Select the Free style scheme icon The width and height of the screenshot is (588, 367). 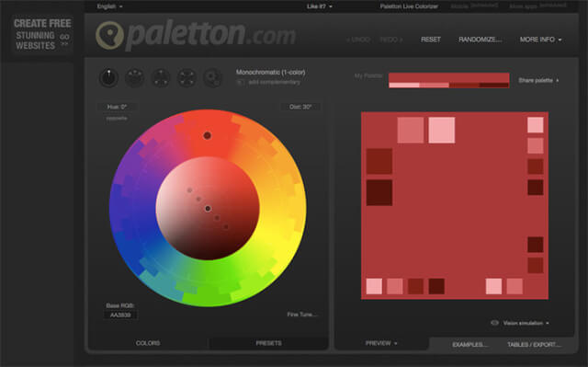coord(212,78)
